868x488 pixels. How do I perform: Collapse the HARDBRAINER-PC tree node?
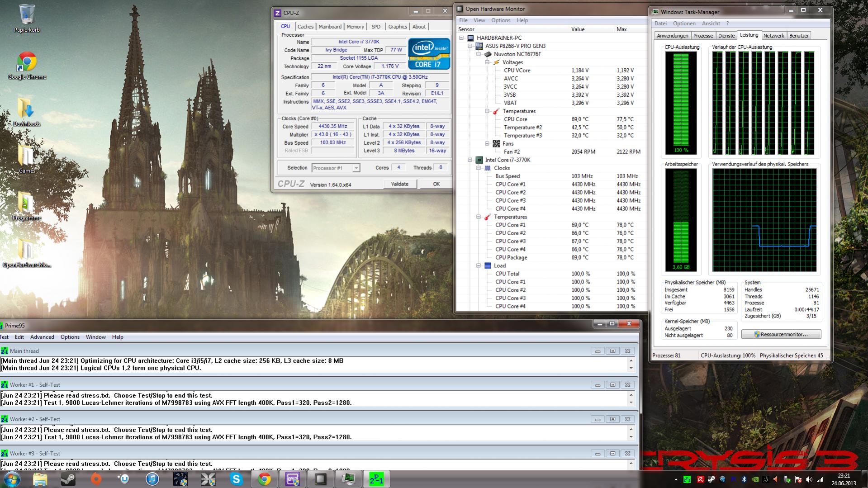click(x=462, y=38)
